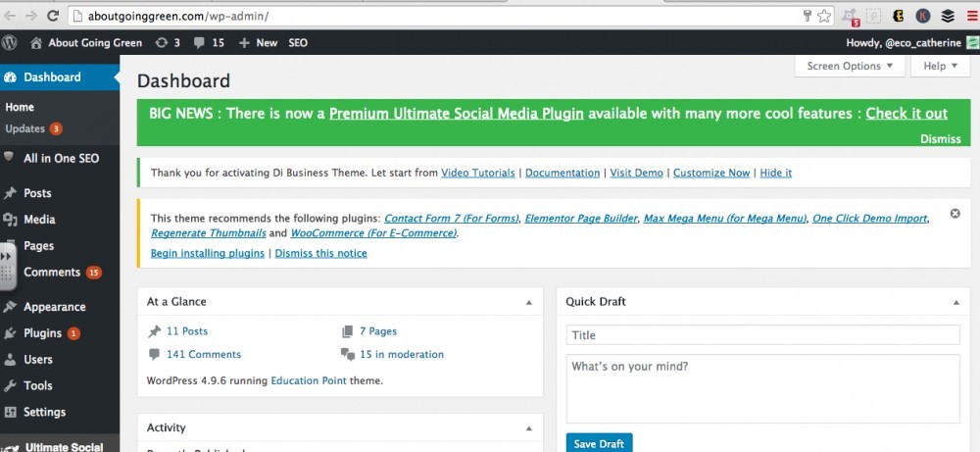980x452 pixels.
Task: Click the key icon in address bar
Action: point(807,17)
